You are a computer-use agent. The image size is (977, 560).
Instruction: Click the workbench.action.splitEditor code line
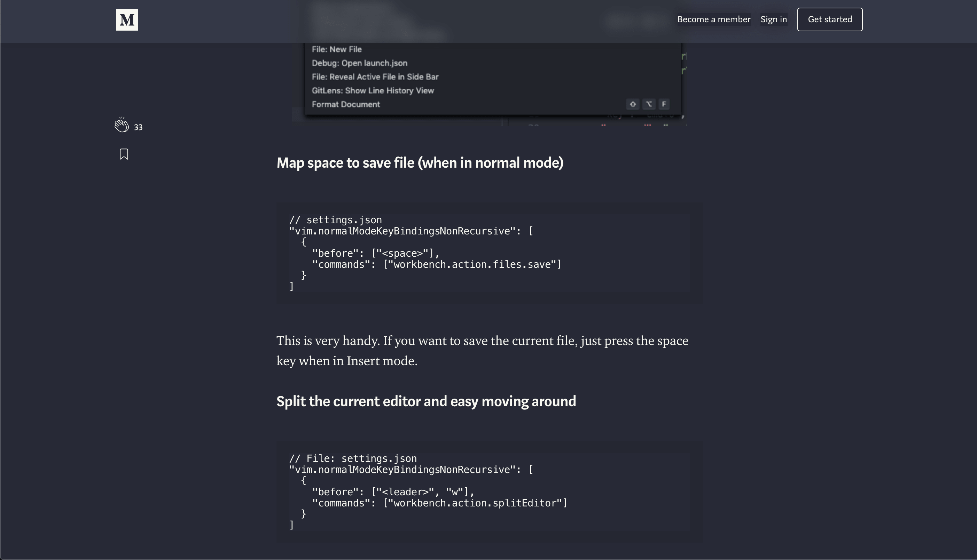click(x=439, y=503)
